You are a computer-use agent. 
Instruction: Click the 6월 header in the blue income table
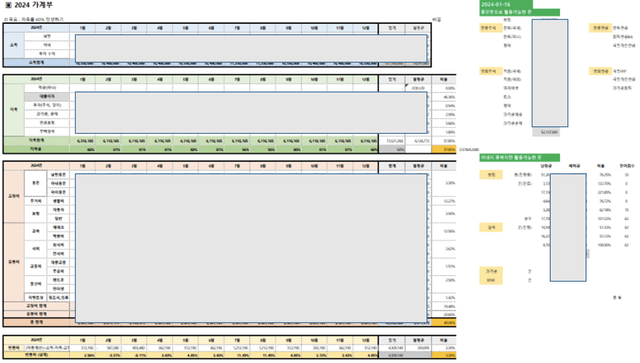click(211, 28)
